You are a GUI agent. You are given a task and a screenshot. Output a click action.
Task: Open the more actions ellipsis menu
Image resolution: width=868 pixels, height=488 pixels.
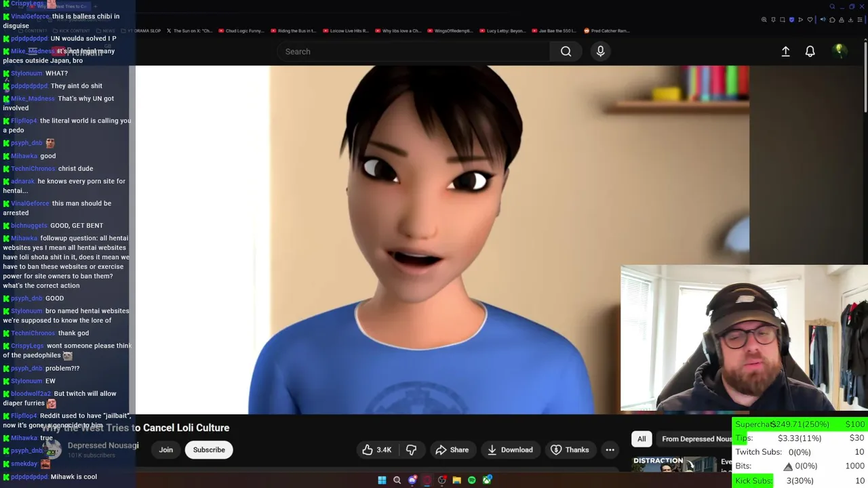pos(610,449)
